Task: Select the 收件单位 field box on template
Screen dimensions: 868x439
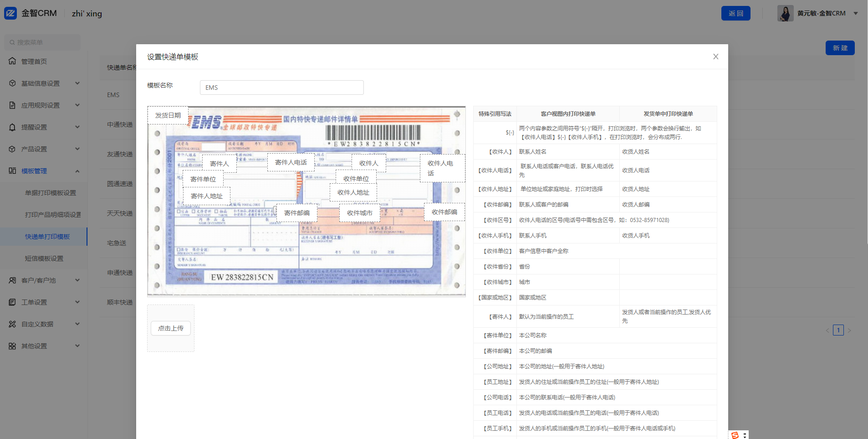Action: tap(356, 178)
